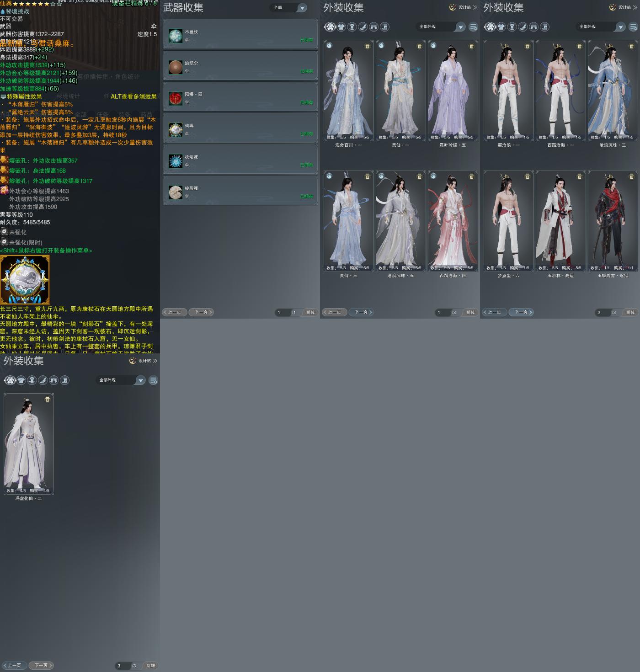
Task: Select the 冯虚化仙·二 outfit thumbnail
Action: [x=28, y=444]
